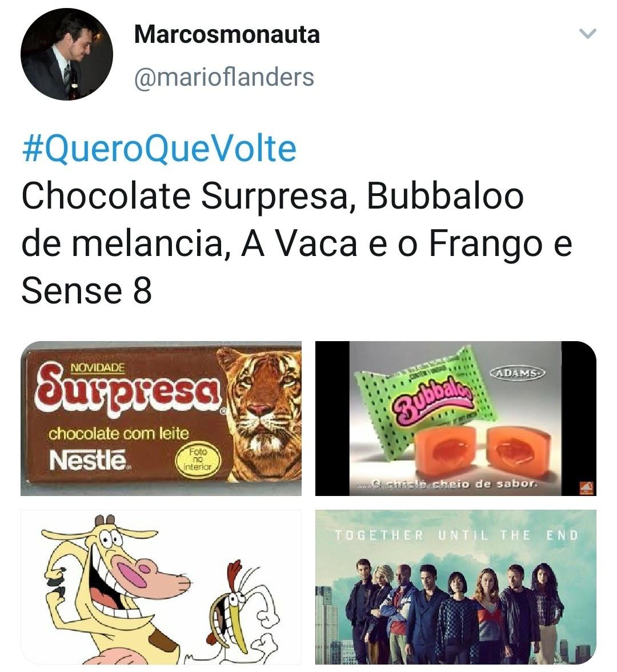The width and height of the screenshot is (617, 672).
Task: Open the Sense8 cast poster image
Action: click(456, 587)
